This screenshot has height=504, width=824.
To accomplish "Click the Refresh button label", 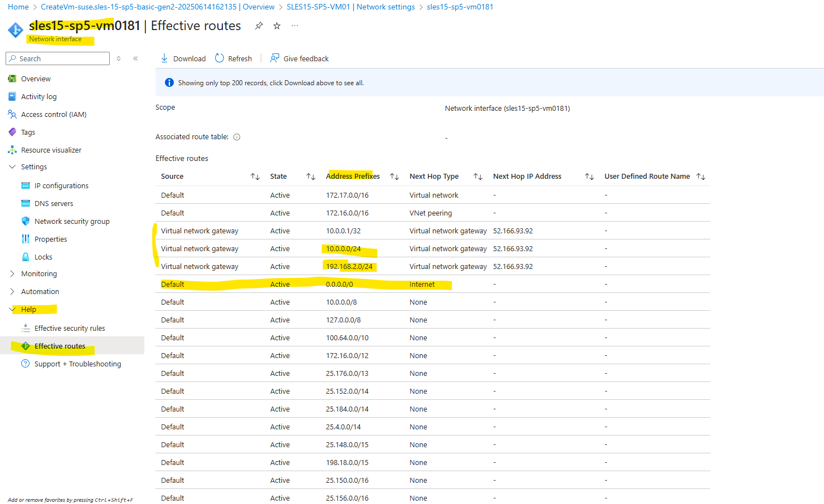I will (x=240, y=58).
